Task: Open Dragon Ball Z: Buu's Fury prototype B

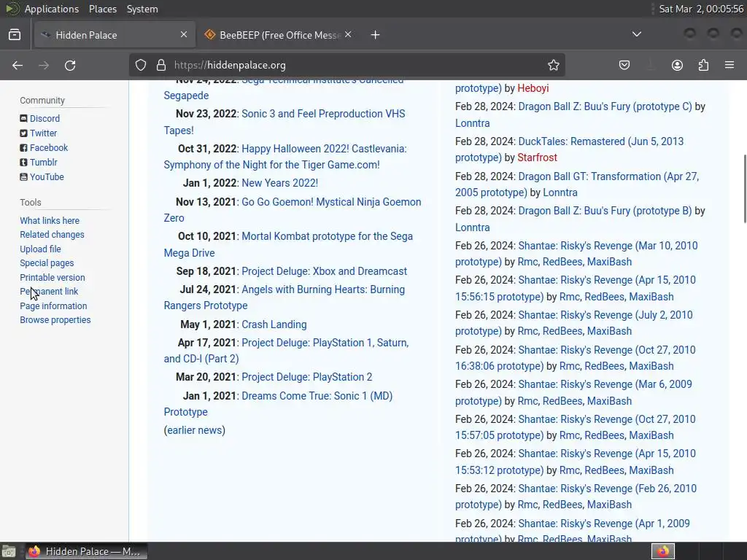Action: pyautogui.click(x=605, y=211)
